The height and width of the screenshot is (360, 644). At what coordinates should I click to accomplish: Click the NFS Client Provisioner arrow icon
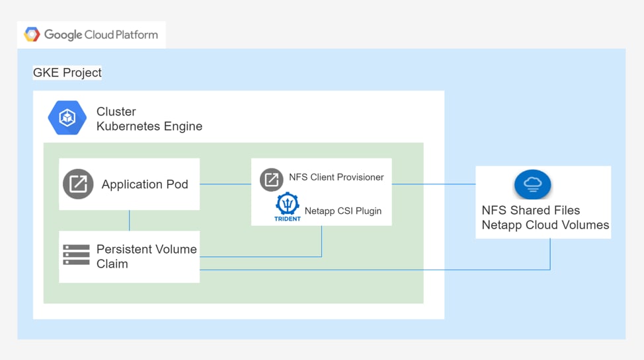point(271,179)
